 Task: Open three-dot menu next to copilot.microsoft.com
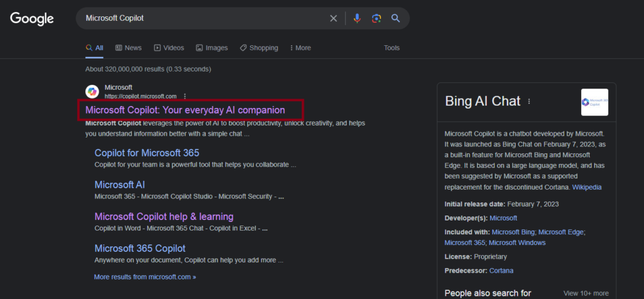coord(185,96)
